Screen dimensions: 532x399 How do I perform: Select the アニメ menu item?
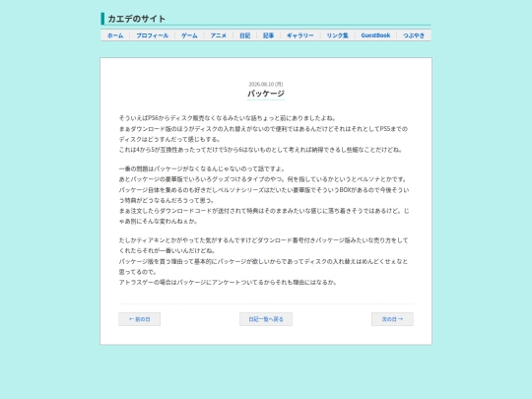(219, 35)
